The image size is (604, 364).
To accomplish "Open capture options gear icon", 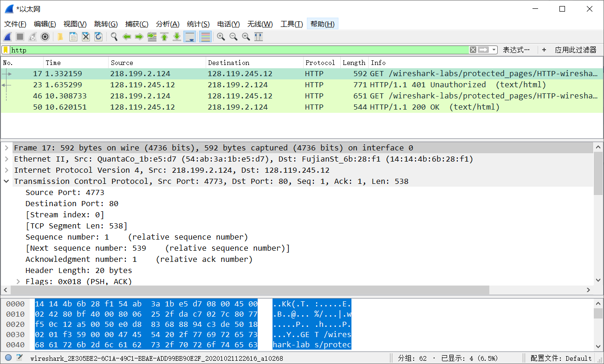I will [x=45, y=37].
